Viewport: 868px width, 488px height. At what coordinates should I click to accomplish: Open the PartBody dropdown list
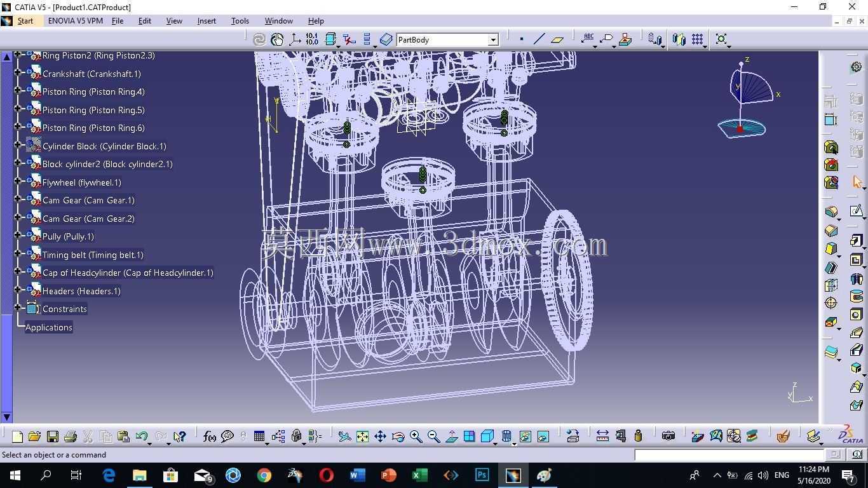pos(492,40)
